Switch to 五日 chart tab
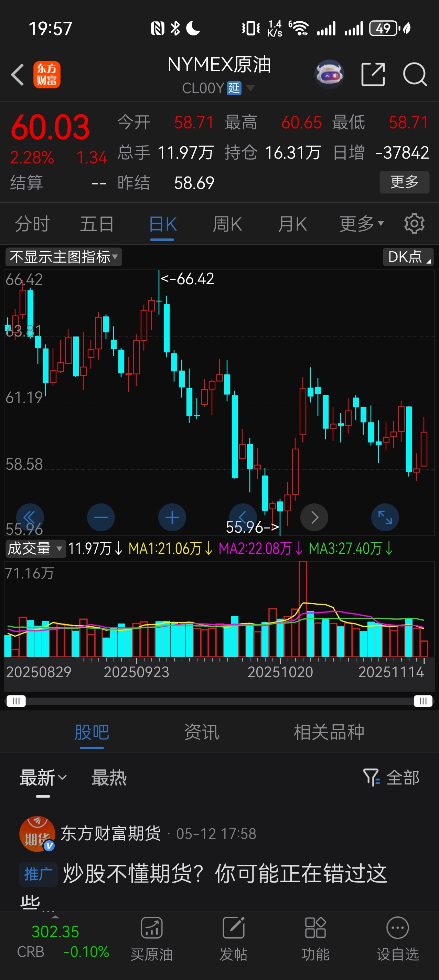Image resolution: width=439 pixels, height=980 pixels. pyautogui.click(x=97, y=224)
